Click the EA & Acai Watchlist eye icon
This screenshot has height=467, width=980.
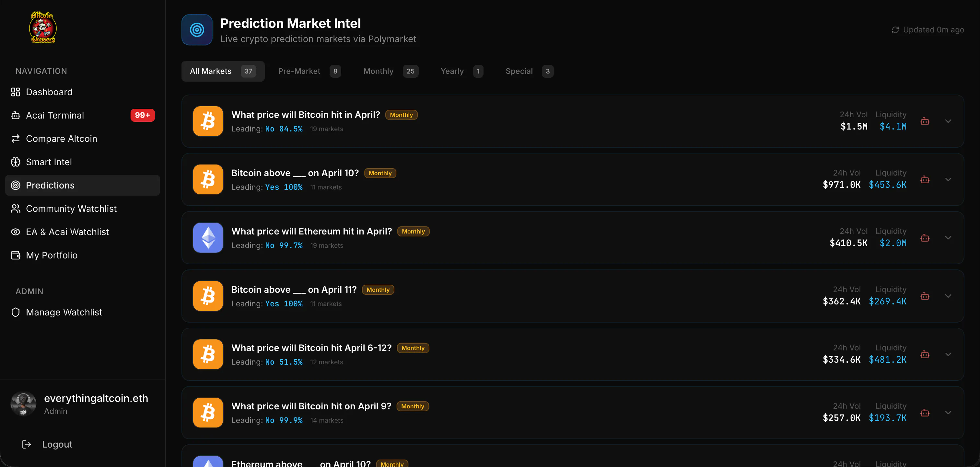pos(16,232)
